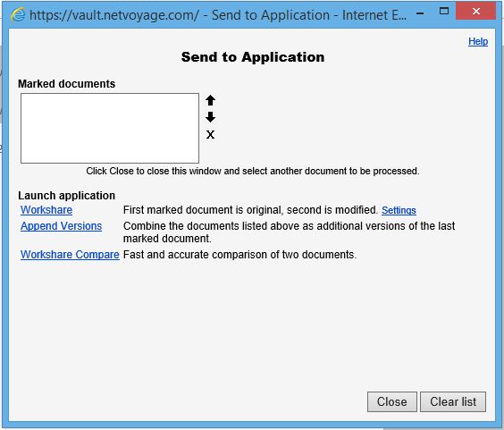Image resolution: width=504 pixels, height=430 pixels.
Task: Remove marked document with X icon
Action: 210,134
